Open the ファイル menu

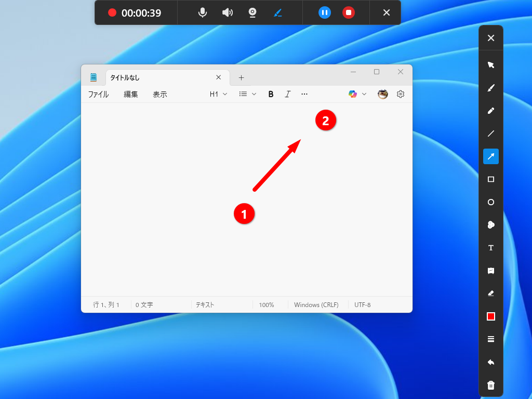[x=98, y=94]
